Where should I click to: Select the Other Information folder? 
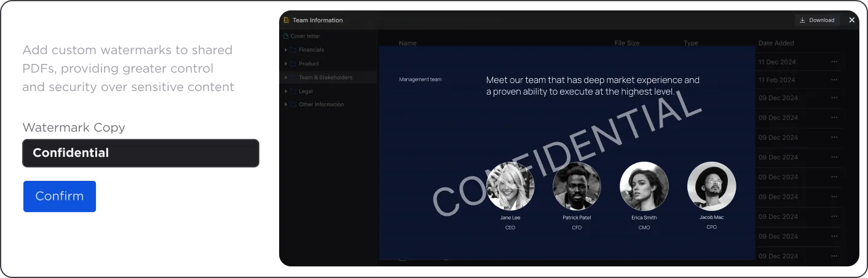[317, 105]
